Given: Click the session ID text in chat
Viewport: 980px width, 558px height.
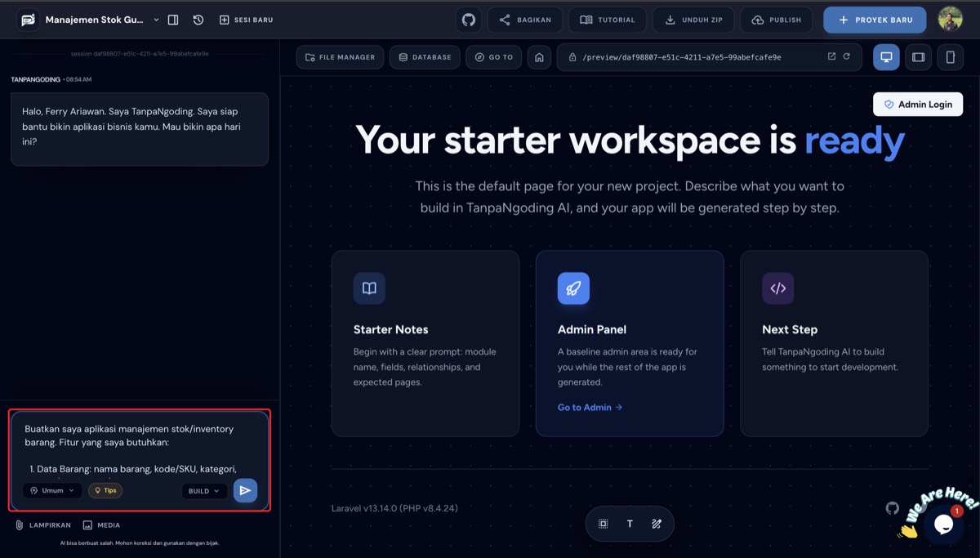Looking at the screenshot, I should 140,54.
